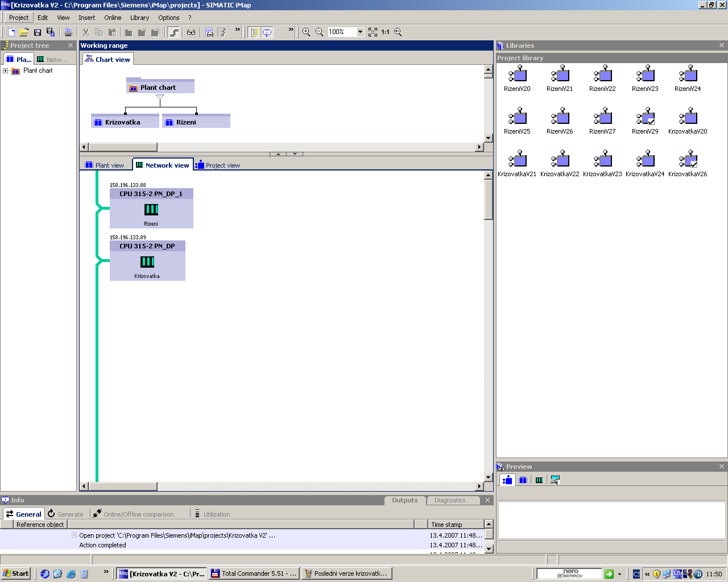Viewport: 728px width, 582px height.
Task: Click the Paste toolbar icon
Action: click(112, 32)
